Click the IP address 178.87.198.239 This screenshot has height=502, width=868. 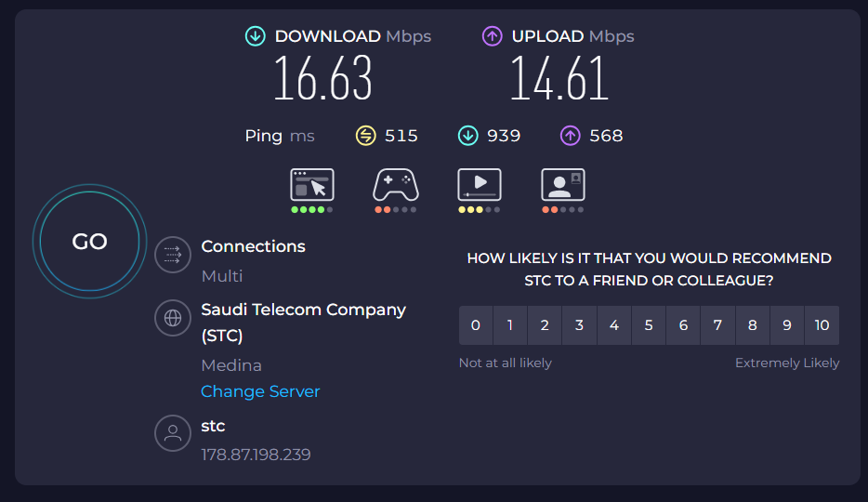coord(256,455)
